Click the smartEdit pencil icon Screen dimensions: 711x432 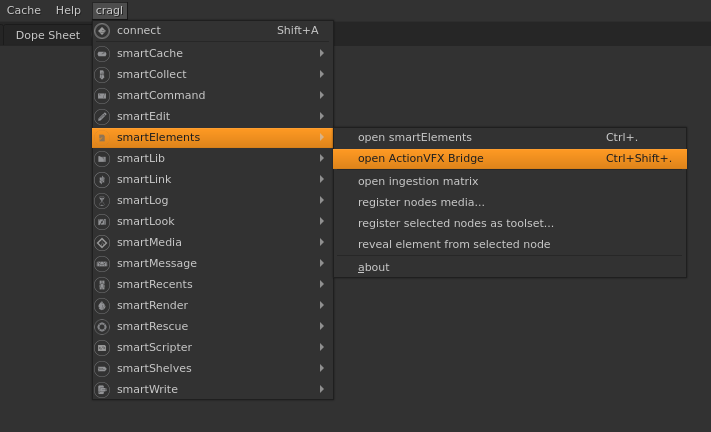(102, 117)
